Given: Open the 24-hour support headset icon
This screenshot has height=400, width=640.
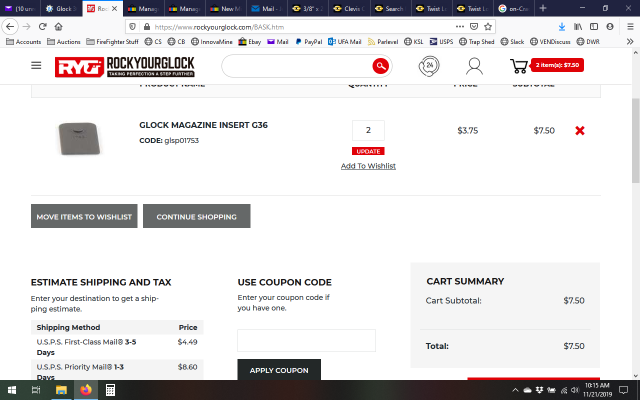Looking at the screenshot, I should [428, 66].
